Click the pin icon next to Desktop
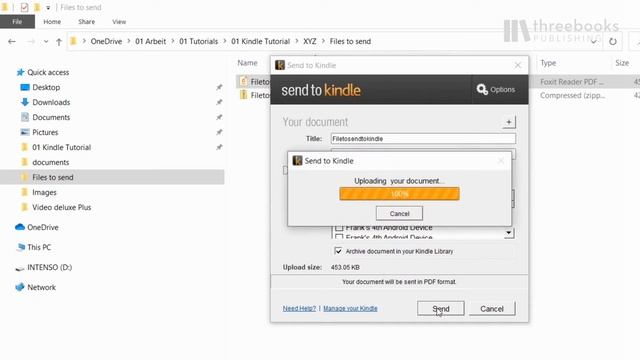 pyautogui.click(x=219, y=87)
